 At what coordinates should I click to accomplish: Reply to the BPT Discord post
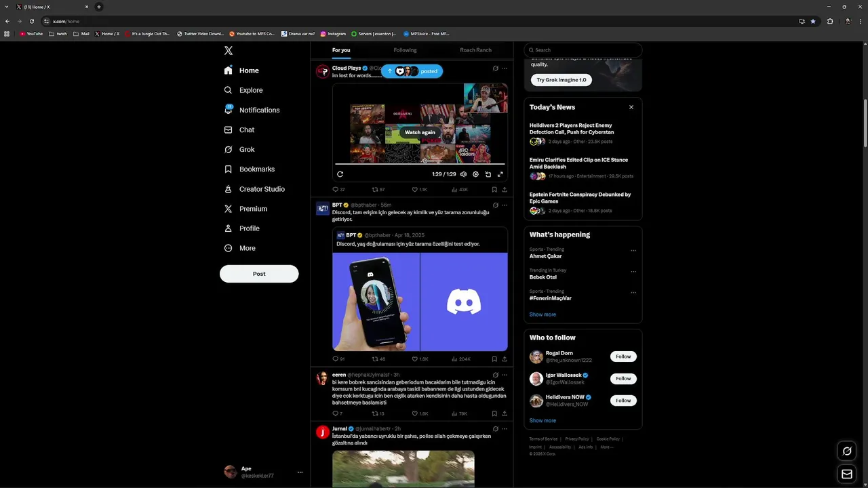338,359
